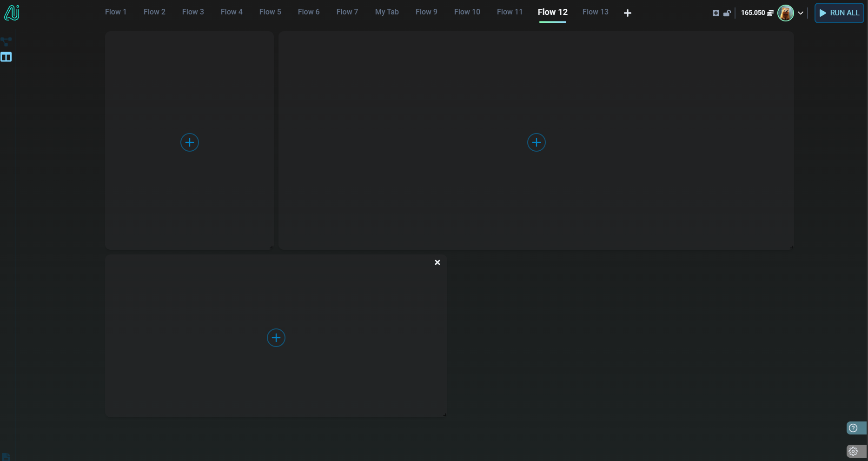
Task: Select the active Flow 12 tab
Action: pos(553,12)
